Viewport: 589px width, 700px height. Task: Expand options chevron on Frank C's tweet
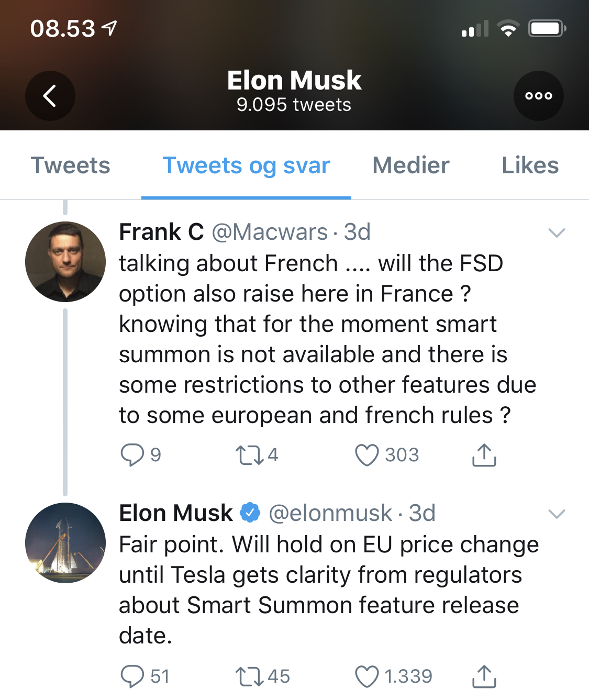click(556, 232)
